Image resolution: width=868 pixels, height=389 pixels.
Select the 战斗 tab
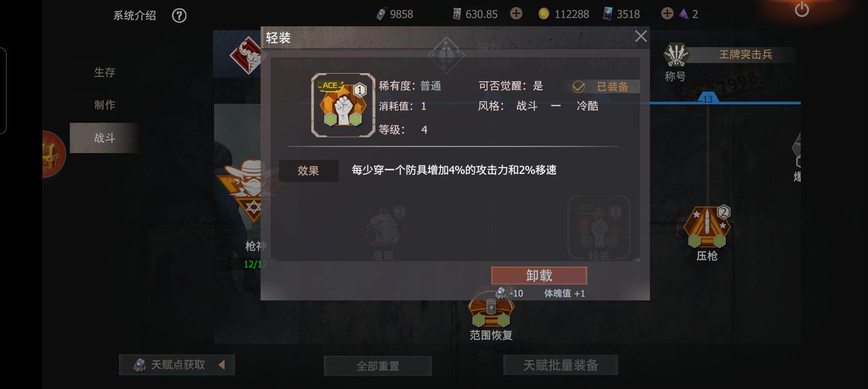click(104, 138)
